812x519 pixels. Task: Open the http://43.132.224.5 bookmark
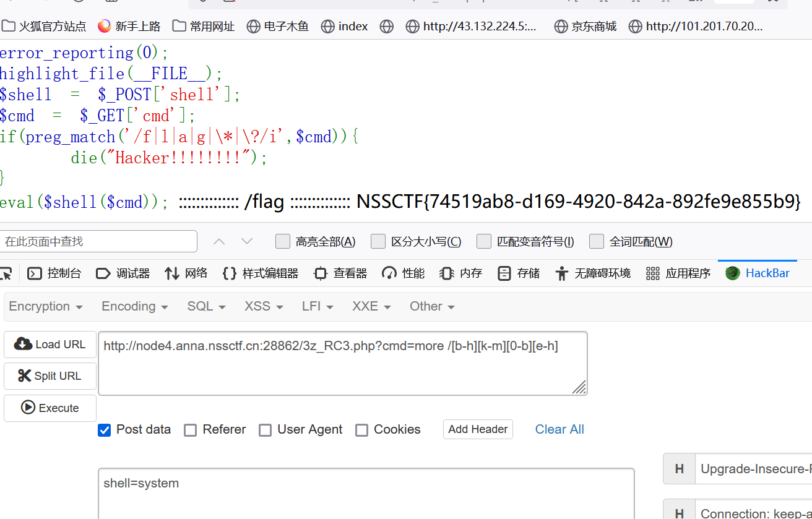(472, 27)
